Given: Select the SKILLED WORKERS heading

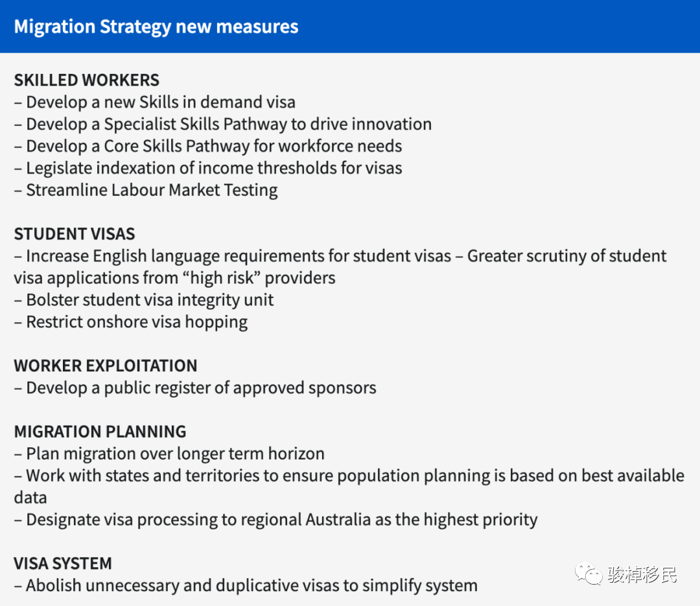Looking at the screenshot, I should pyautogui.click(x=87, y=80).
